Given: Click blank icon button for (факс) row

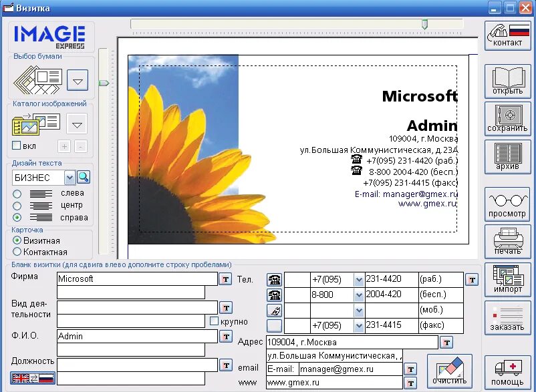Looking at the screenshot, I should click(274, 326).
